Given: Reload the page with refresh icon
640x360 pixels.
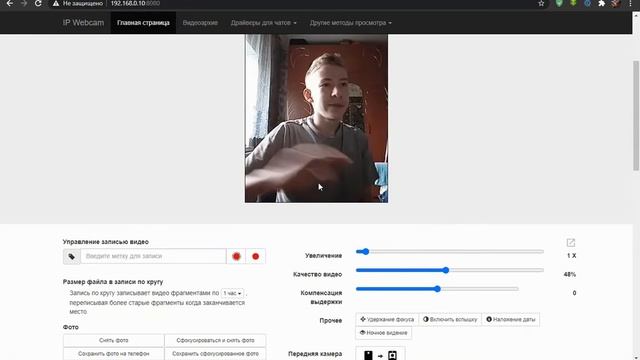Looking at the screenshot, I should point(38,3).
